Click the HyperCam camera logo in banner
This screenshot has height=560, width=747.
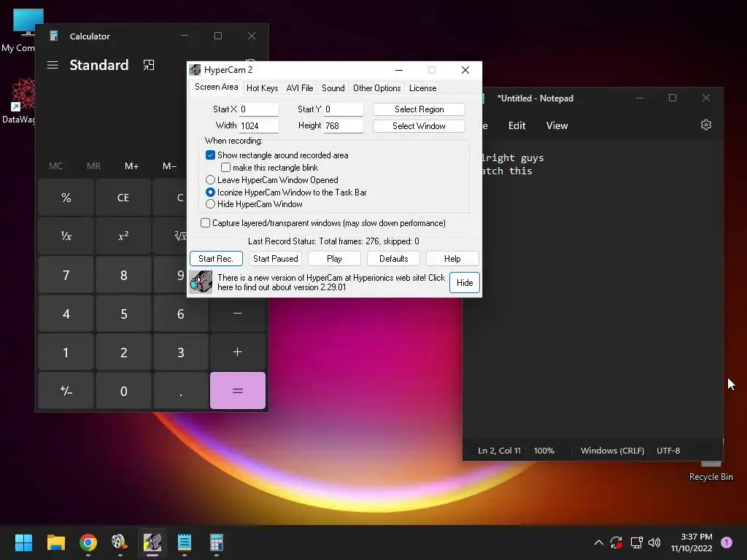point(201,282)
